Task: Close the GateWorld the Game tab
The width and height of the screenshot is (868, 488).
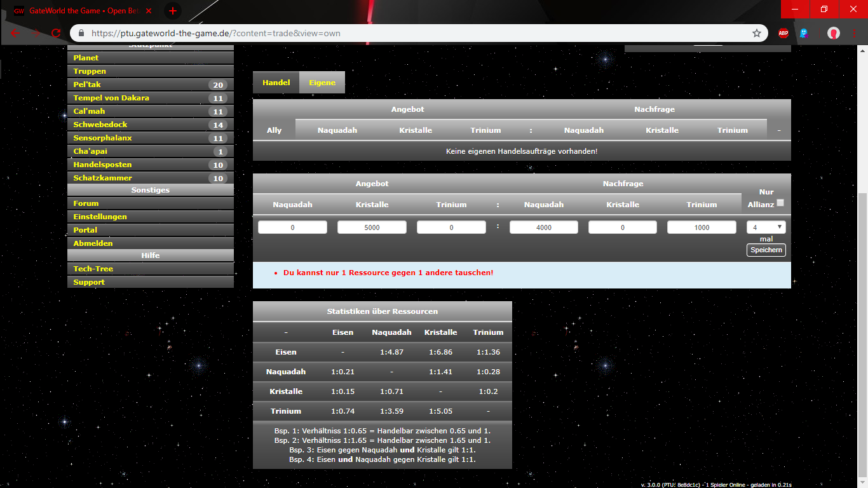Action: point(149,11)
